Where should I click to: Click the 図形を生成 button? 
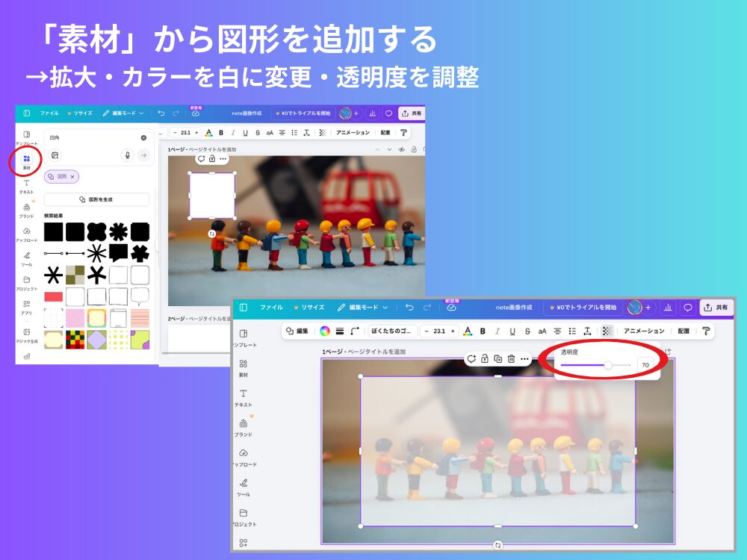96,200
